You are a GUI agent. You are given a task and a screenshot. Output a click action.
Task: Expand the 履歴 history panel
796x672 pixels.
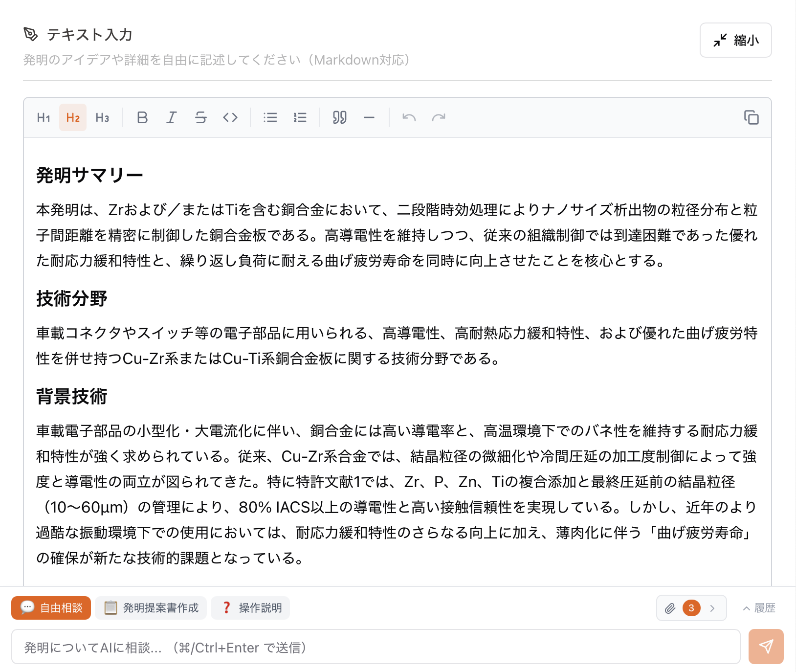click(759, 608)
